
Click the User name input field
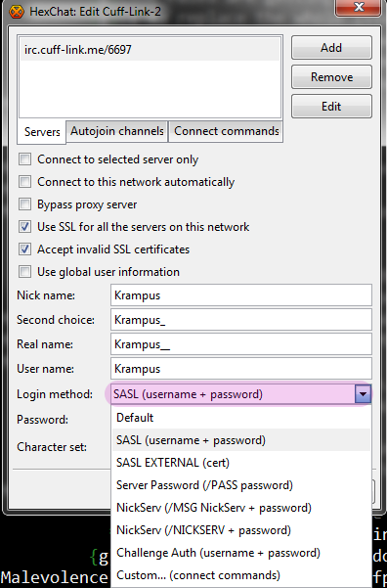[x=241, y=369]
